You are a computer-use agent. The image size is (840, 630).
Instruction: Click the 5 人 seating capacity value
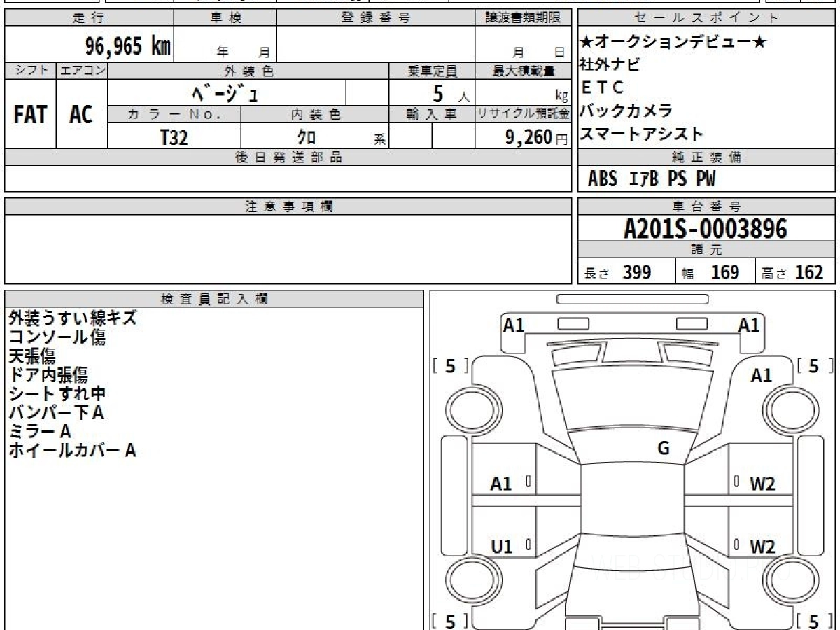[x=451, y=92]
